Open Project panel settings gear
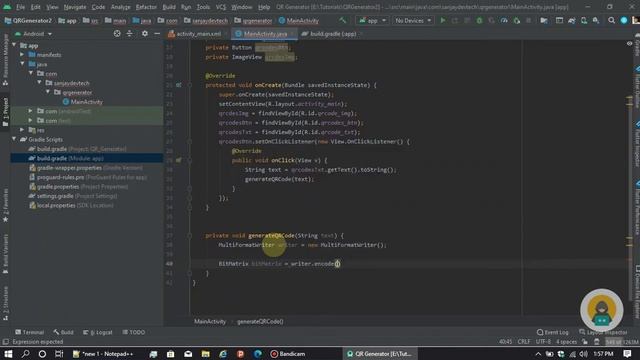Viewport: 640px width, 360px height. [x=144, y=34]
